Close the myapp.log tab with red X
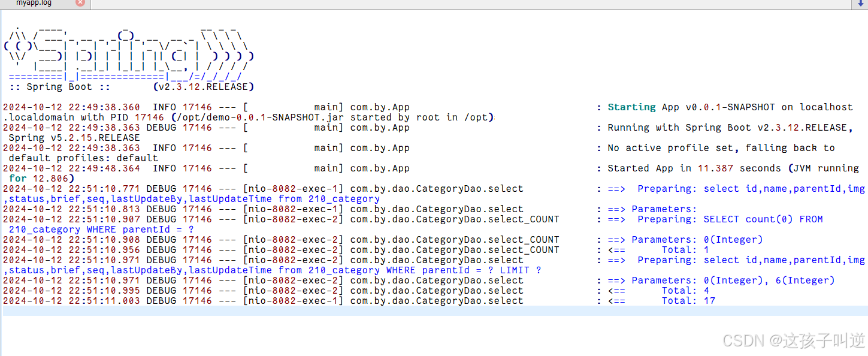This screenshot has width=868, height=356. [80, 2]
